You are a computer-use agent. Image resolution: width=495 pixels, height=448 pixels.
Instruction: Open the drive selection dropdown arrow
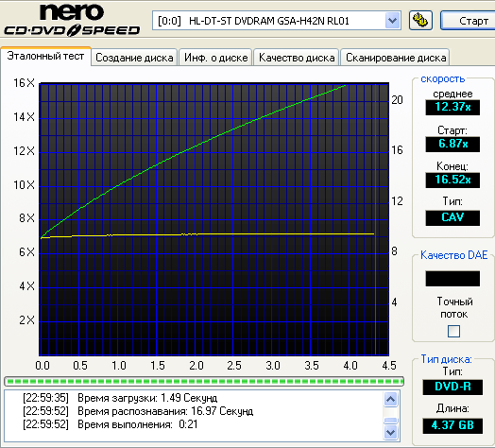coord(392,21)
